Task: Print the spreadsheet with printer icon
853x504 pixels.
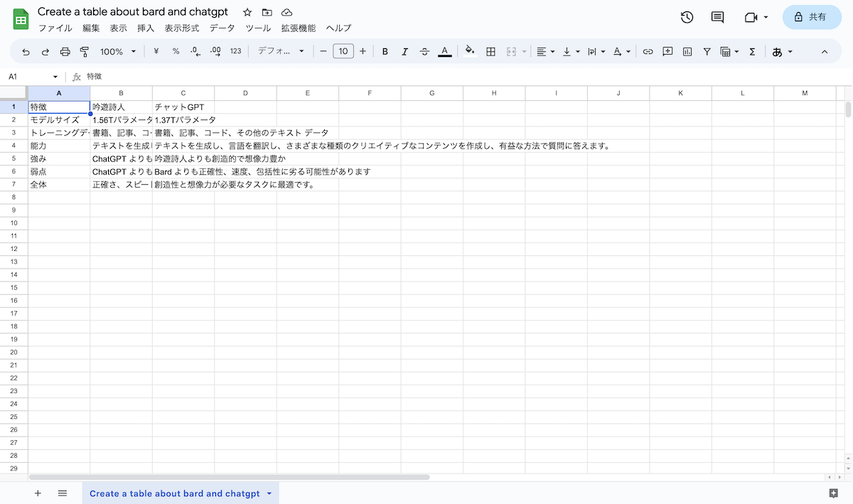Action: pos(65,51)
